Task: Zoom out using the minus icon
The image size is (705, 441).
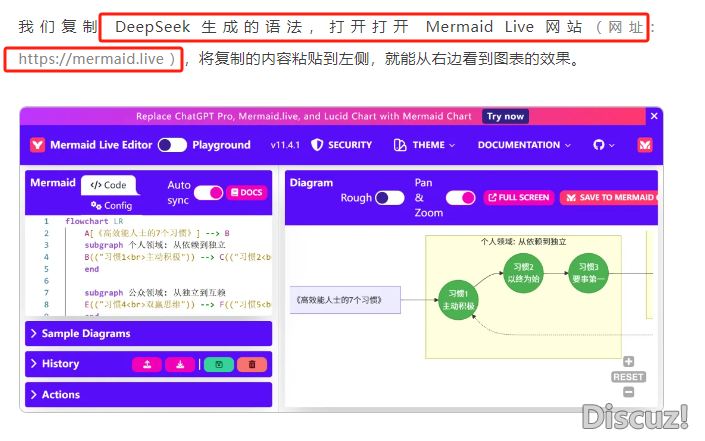Action: click(628, 391)
